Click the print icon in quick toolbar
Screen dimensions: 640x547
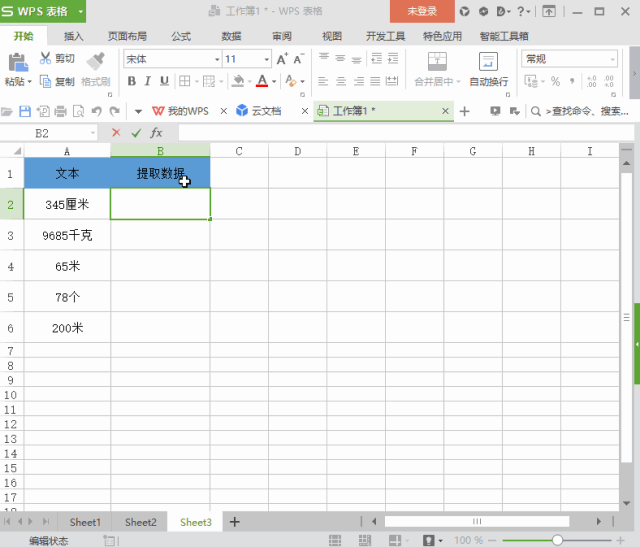point(60,111)
